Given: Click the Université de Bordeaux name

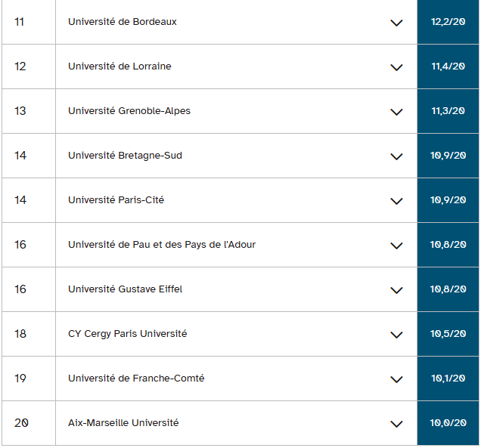Looking at the screenshot, I should [x=123, y=22].
